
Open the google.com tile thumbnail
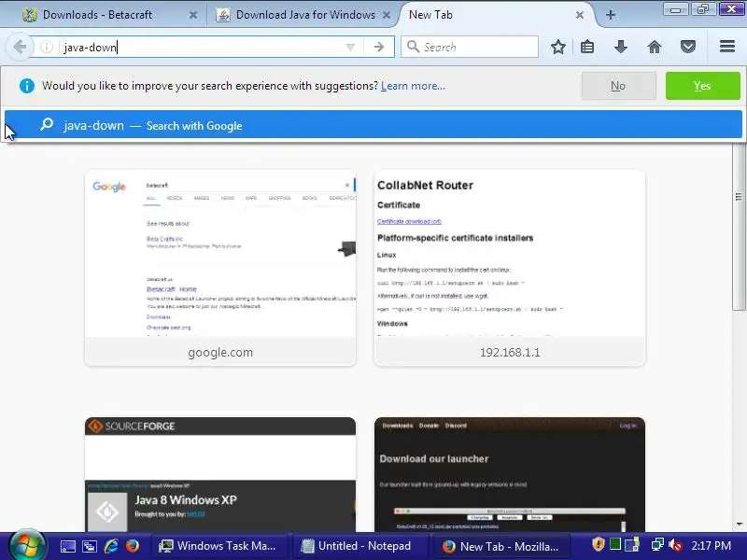coord(220,268)
